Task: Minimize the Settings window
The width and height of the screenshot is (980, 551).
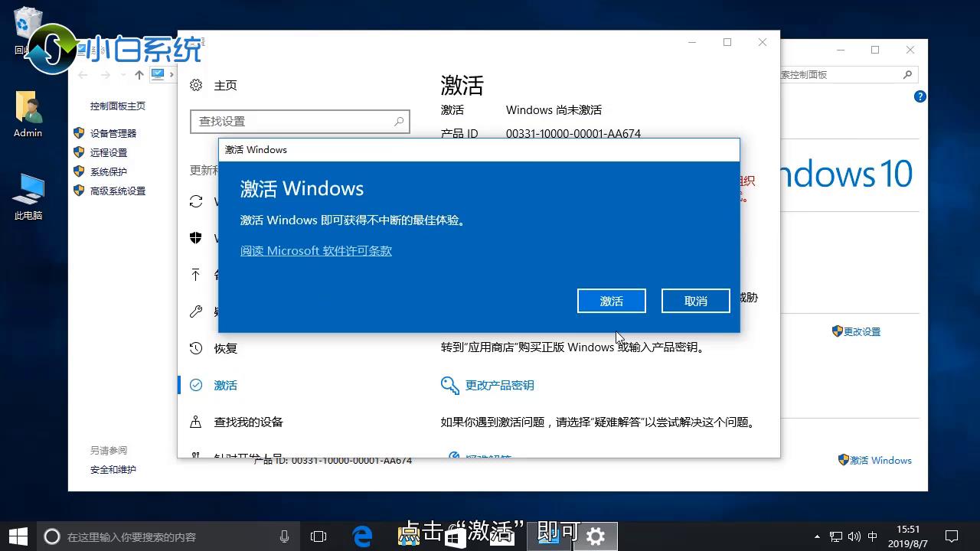Action: click(x=691, y=42)
